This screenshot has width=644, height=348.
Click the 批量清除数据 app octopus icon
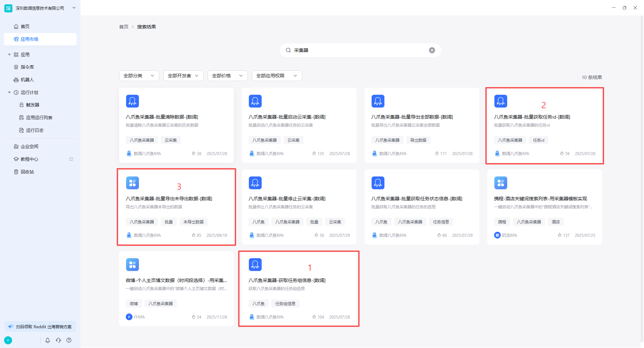[x=132, y=101]
